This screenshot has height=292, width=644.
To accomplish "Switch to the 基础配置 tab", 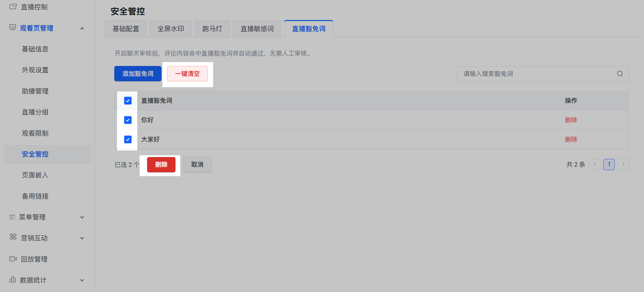I will [x=126, y=29].
